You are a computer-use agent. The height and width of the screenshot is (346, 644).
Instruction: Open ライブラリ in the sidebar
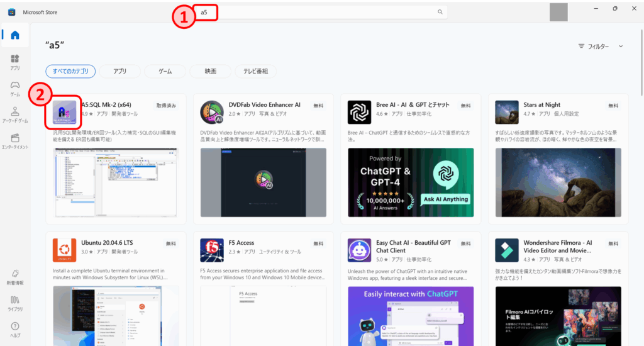click(x=15, y=304)
